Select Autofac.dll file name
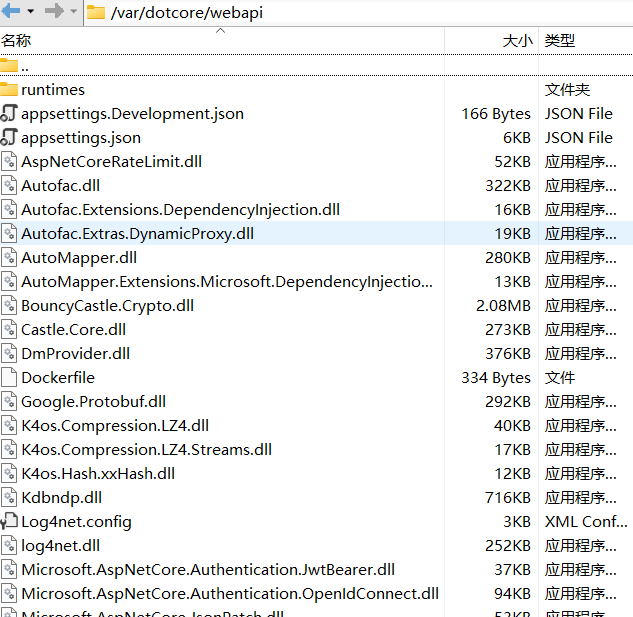The height and width of the screenshot is (617, 633). [x=61, y=186]
